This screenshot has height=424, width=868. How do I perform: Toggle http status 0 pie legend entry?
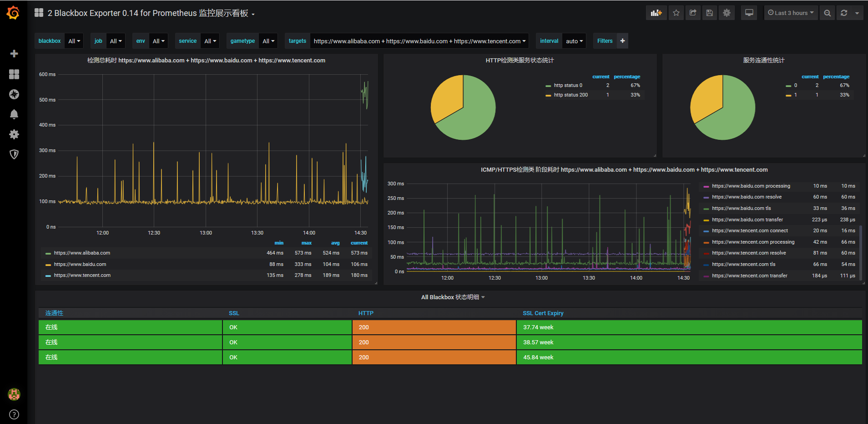(x=568, y=85)
